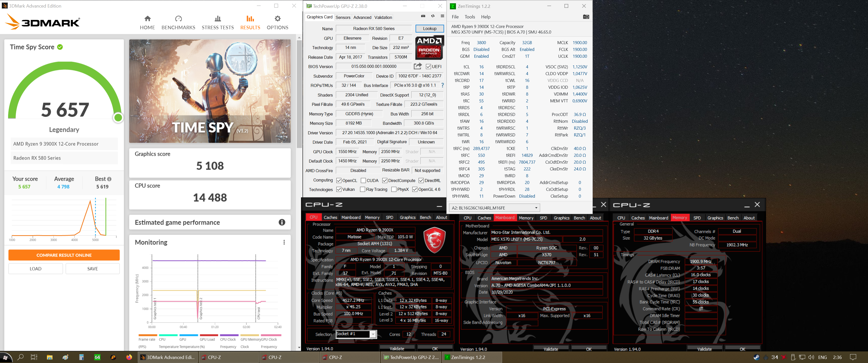This screenshot has height=363, width=868.
Task: Click the ENG language indicator
Action: click(x=823, y=357)
